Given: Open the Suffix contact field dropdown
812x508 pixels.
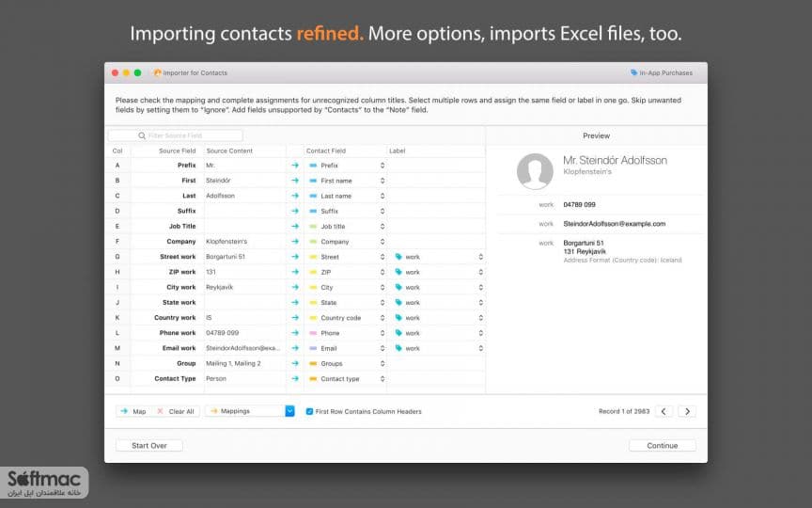Looking at the screenshot, I should coord(383,211).
